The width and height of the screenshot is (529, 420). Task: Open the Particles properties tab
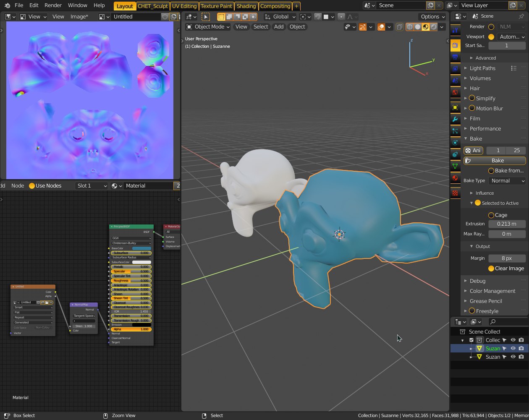coord(455,131)
